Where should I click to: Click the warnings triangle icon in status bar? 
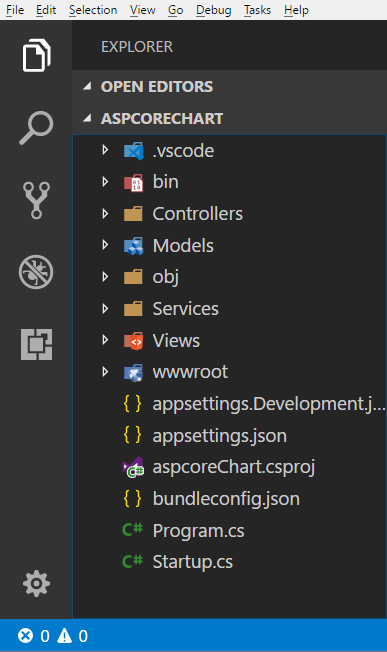(64, 636)
